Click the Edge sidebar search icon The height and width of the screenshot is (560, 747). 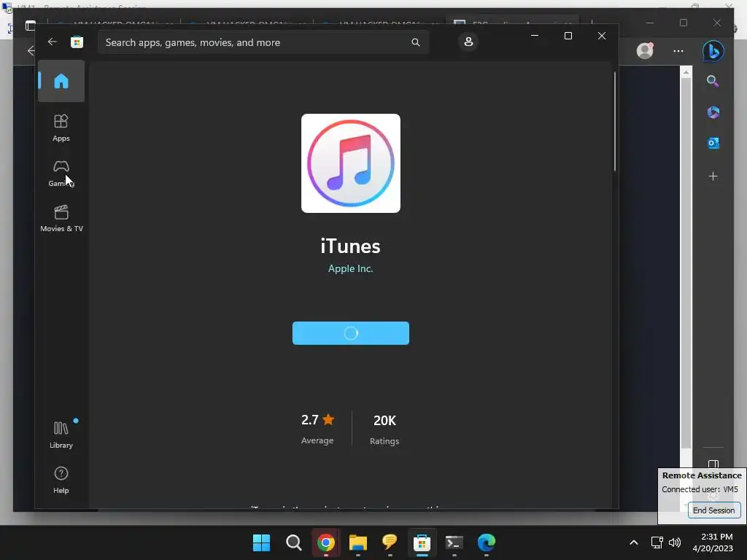coord(713,81)
